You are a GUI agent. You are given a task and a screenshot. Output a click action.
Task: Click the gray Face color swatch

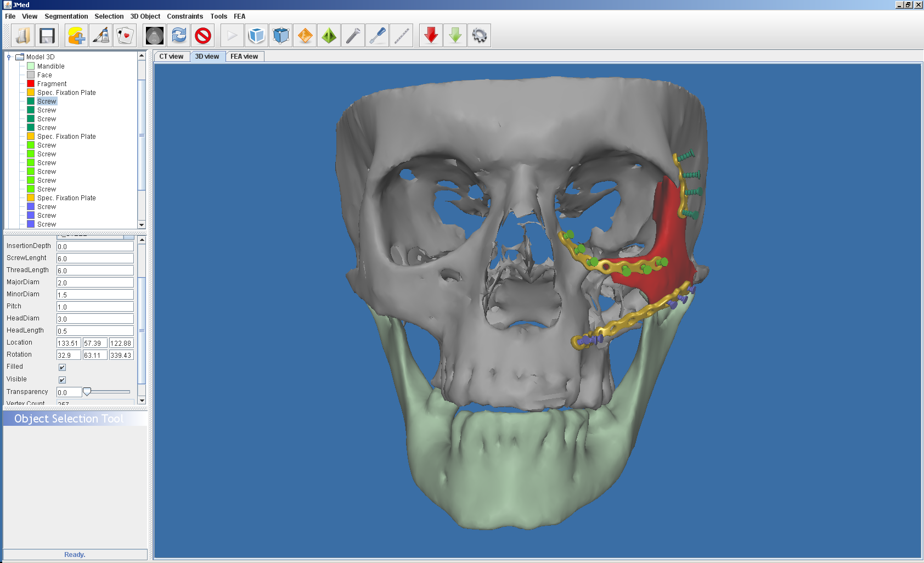(x=31, y=75)
